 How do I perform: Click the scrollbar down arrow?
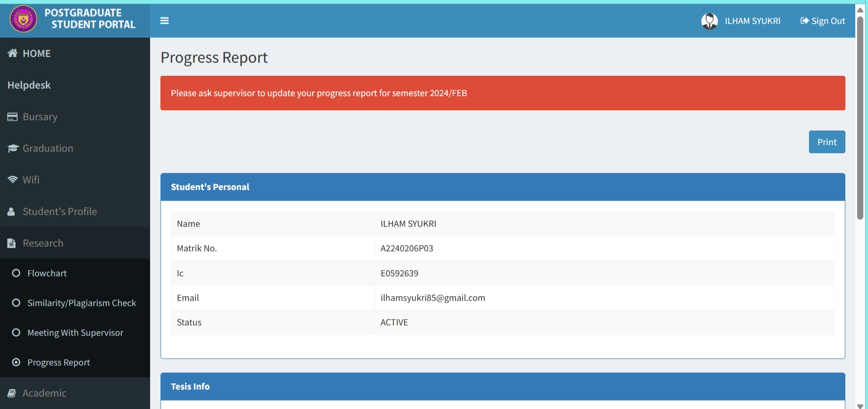coord(860,406)
